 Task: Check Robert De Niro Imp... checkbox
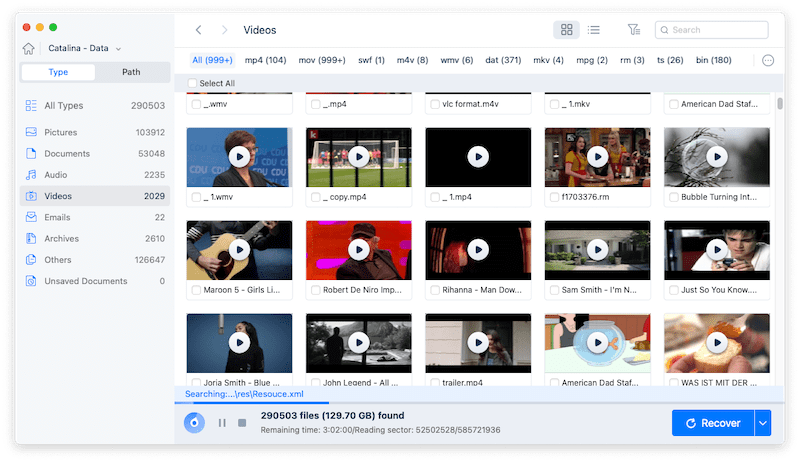click(x=316, y=290)
